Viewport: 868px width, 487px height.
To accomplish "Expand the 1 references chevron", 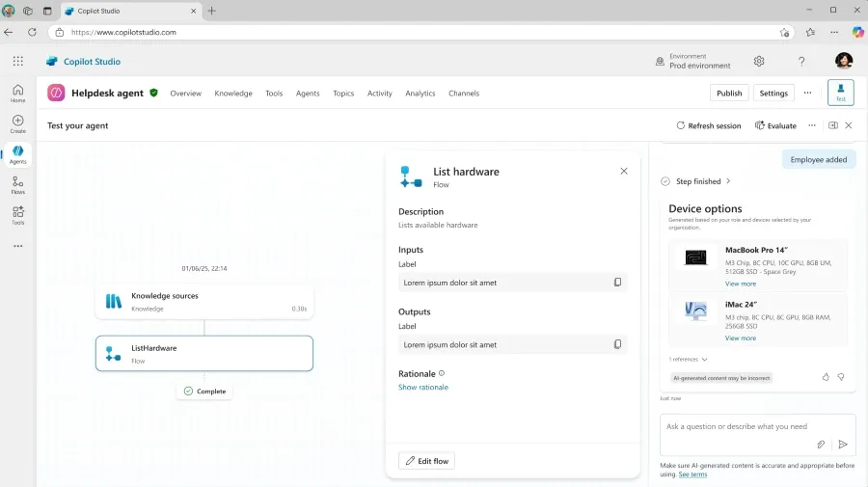I will click(x=705, y=359).
